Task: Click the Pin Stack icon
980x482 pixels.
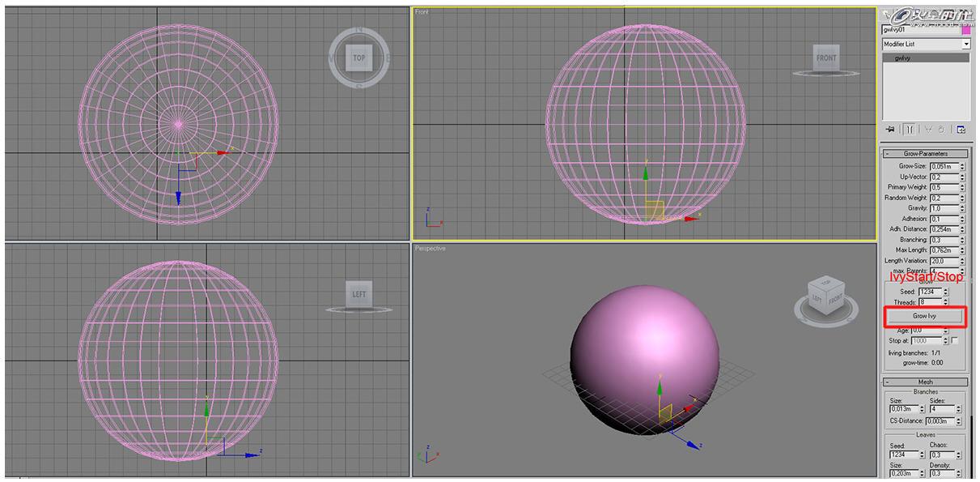Action: (889, 130)
